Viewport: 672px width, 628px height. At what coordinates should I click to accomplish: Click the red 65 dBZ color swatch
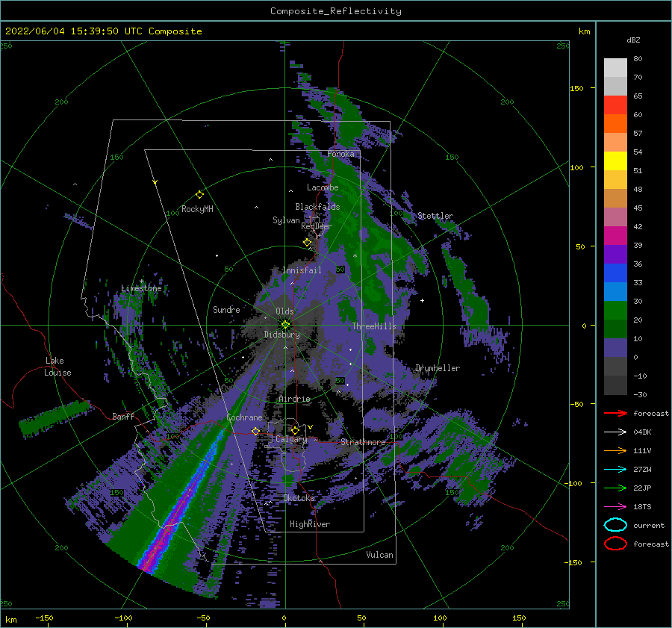615,105
